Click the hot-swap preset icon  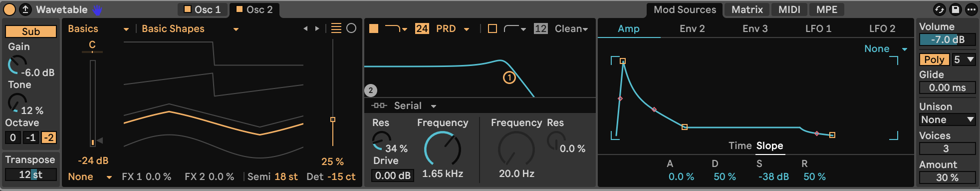click(940, 9)
